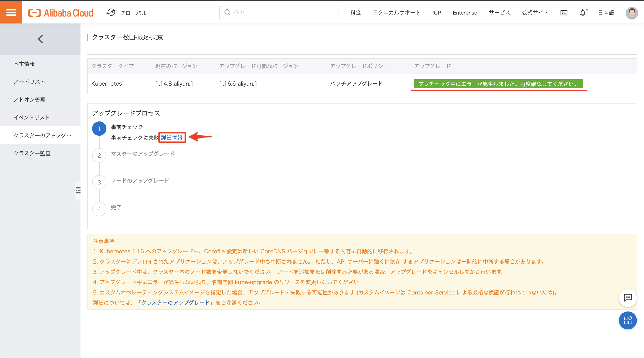This screenshot has height=358, width=644.
Task: Open the notification bell
Action: coord(583,13)
